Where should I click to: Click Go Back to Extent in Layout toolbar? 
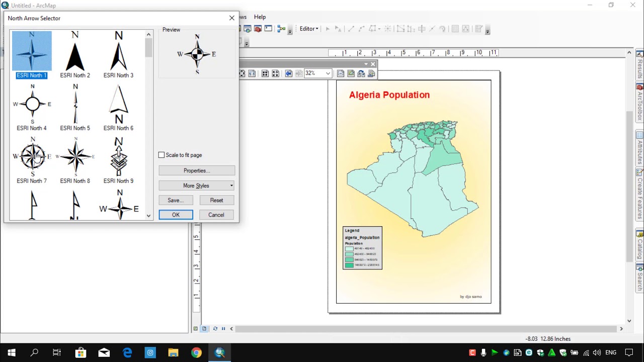[289, 73]
